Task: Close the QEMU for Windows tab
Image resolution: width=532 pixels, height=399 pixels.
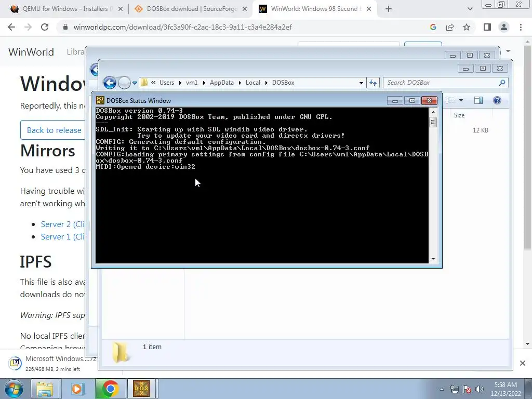Action: coord(121,9)
